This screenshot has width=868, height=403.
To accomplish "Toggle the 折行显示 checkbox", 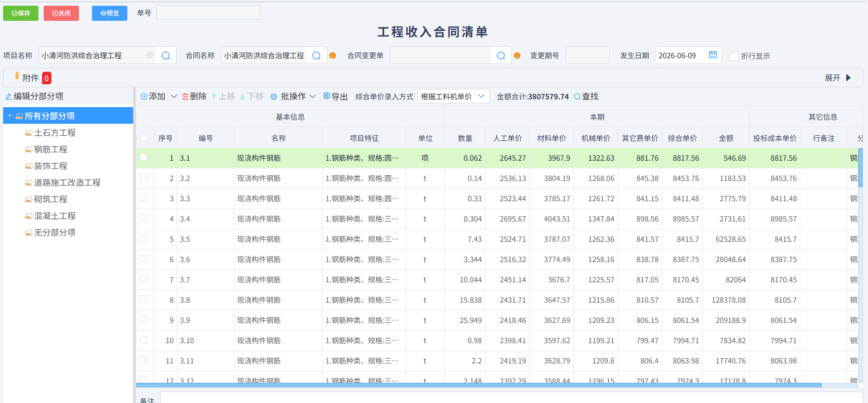I will [x=734, y=56].
